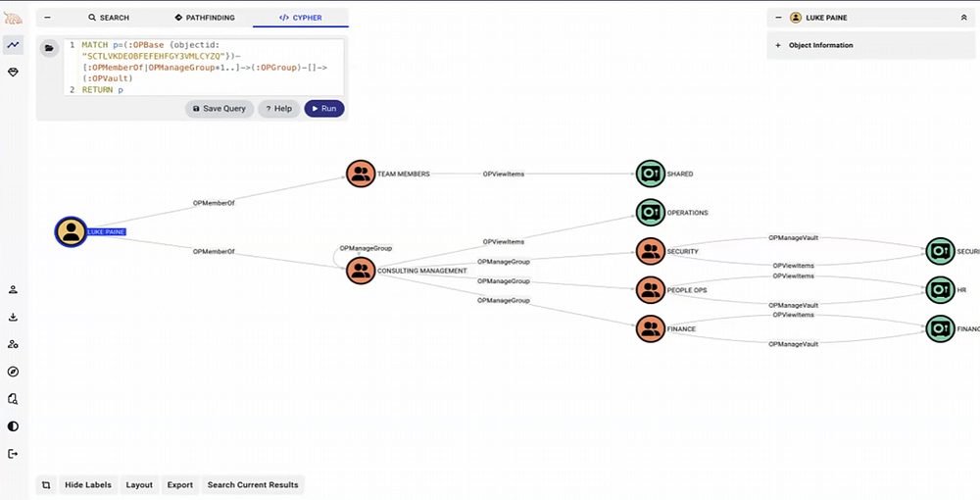The width and height of the screenshot is (980, 500).
Task: Click OPManageVault label toward Security vault
Action: point(793,237)
